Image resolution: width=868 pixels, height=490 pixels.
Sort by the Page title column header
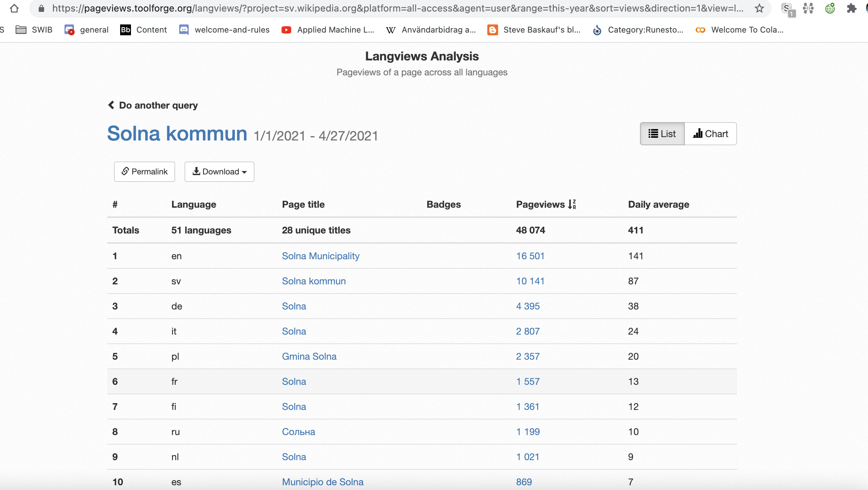click(x=303, y=204)
